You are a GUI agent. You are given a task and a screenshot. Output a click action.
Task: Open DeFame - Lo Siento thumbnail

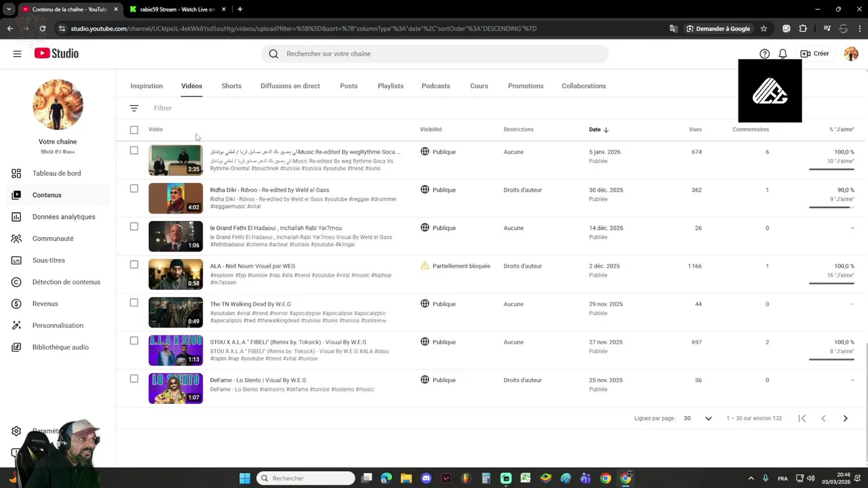[176, 388]
